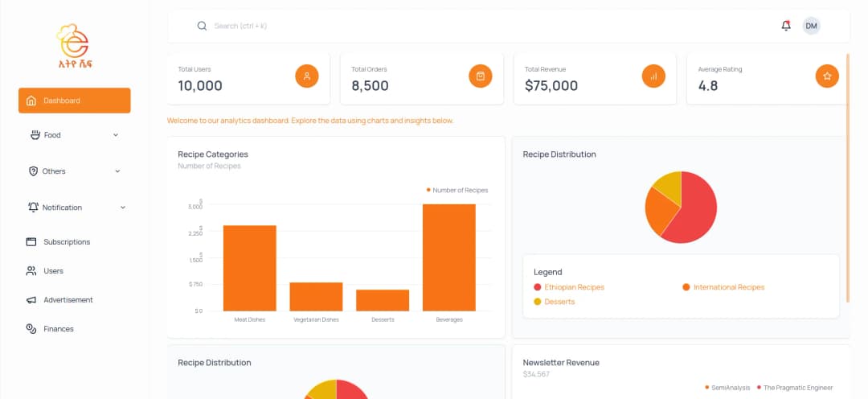Click the Users people icon
Viewport: 868px width, 399px height.
(x=31, y=271)
